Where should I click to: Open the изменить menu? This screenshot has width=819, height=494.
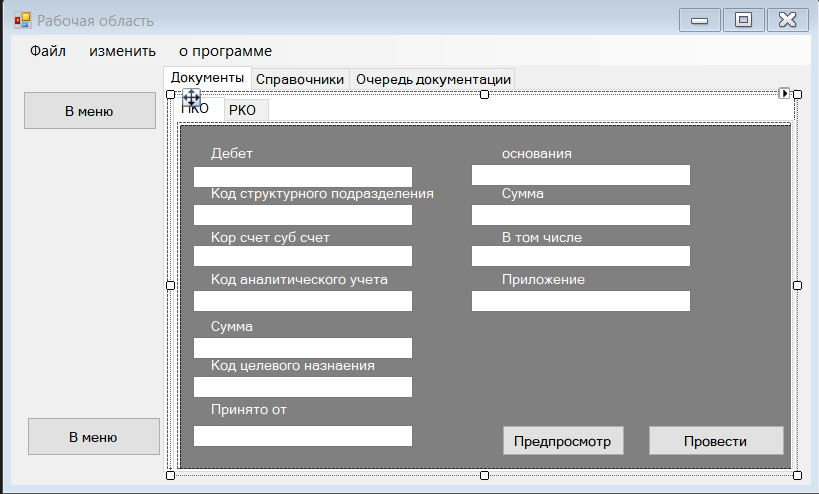click(122, 51)
